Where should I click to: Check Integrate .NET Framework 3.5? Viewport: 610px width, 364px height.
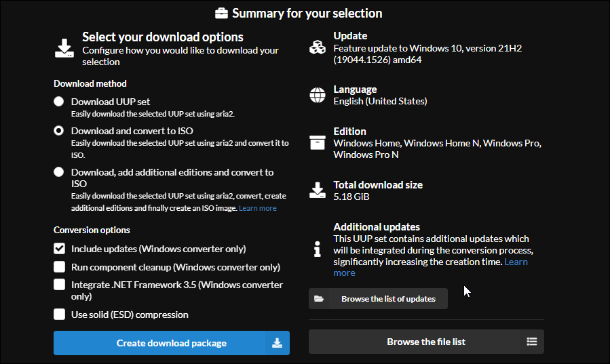60,285
